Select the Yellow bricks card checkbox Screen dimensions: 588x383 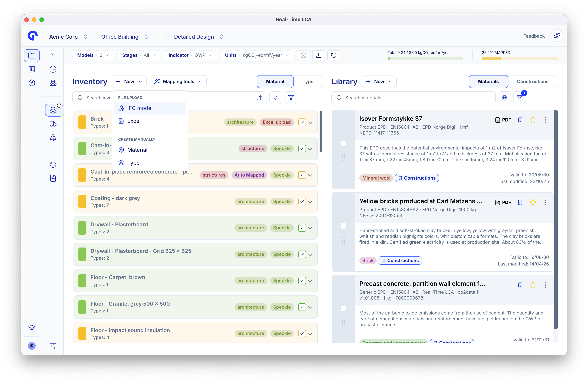[x=343, y=226]
